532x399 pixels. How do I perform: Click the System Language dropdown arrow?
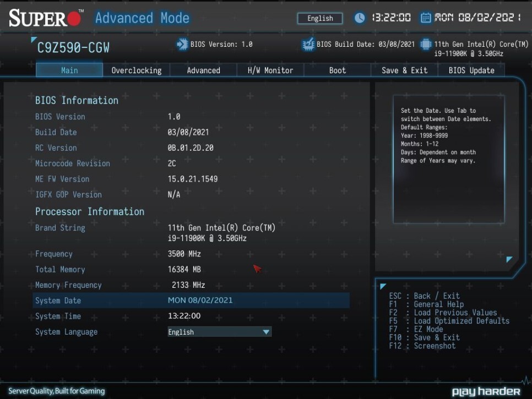pyautogui.click(x=266, y=332)
